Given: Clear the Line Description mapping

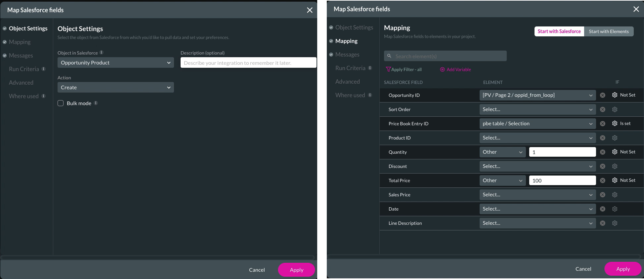Looking at the screenshot, I should coord(603,223).
